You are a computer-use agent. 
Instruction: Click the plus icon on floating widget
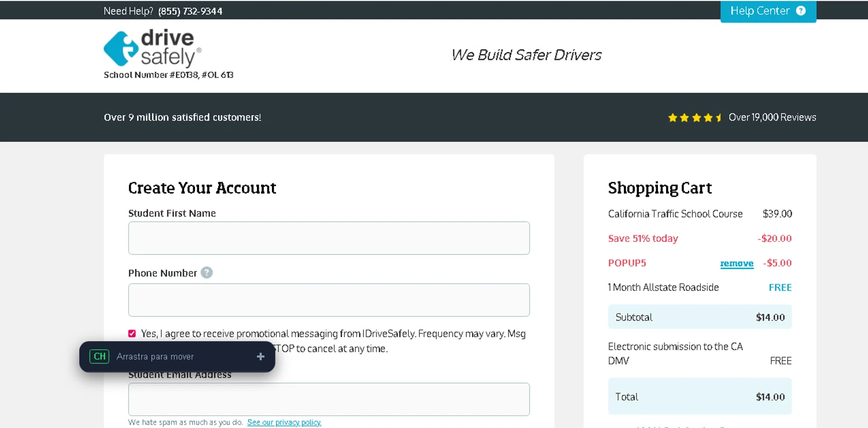click(x=260, y=356)
